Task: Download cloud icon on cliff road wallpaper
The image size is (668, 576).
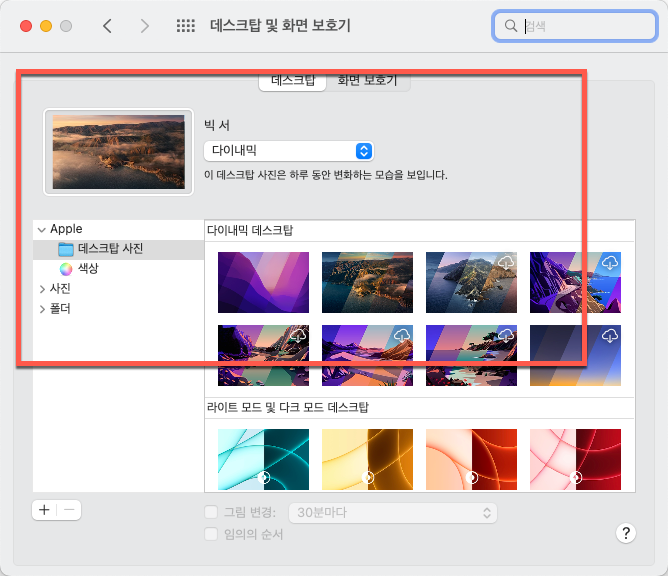Action: pyautogui.click(x=610, y=262)
